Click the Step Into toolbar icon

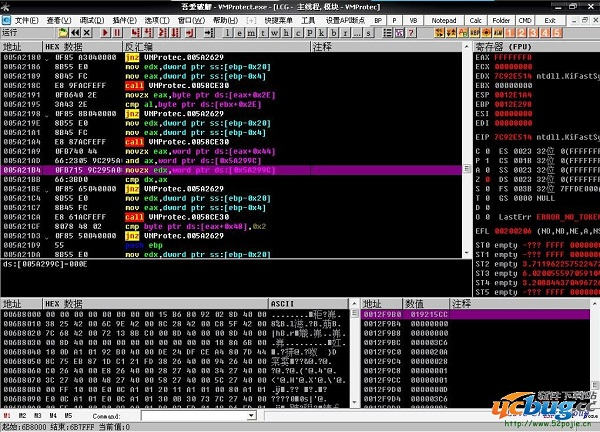[135, 33]
